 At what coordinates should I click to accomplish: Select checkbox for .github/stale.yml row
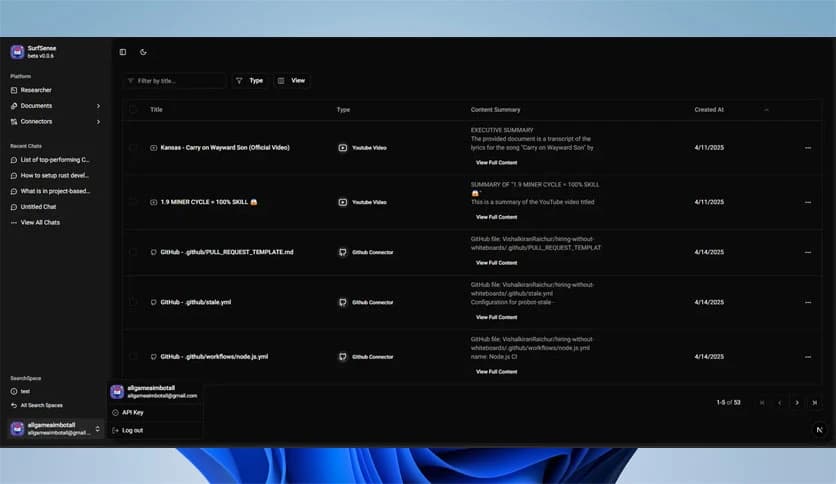coord(133,302)
